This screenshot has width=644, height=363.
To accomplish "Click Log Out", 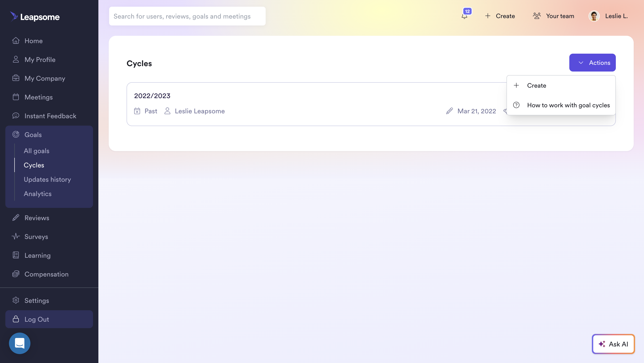I will 49,319.
